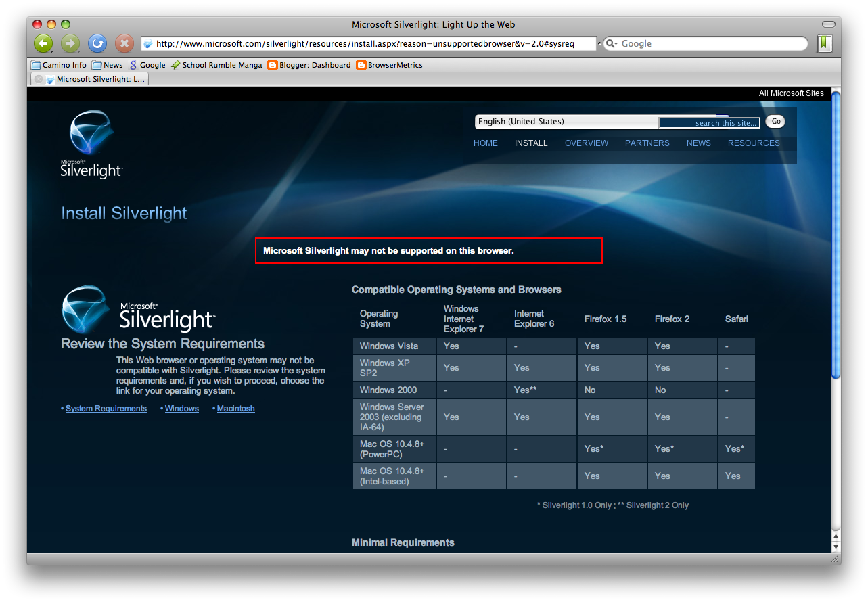Click the Minimal Requirements heading
This screenshot has width=868, height=602.
click(403, 542)
